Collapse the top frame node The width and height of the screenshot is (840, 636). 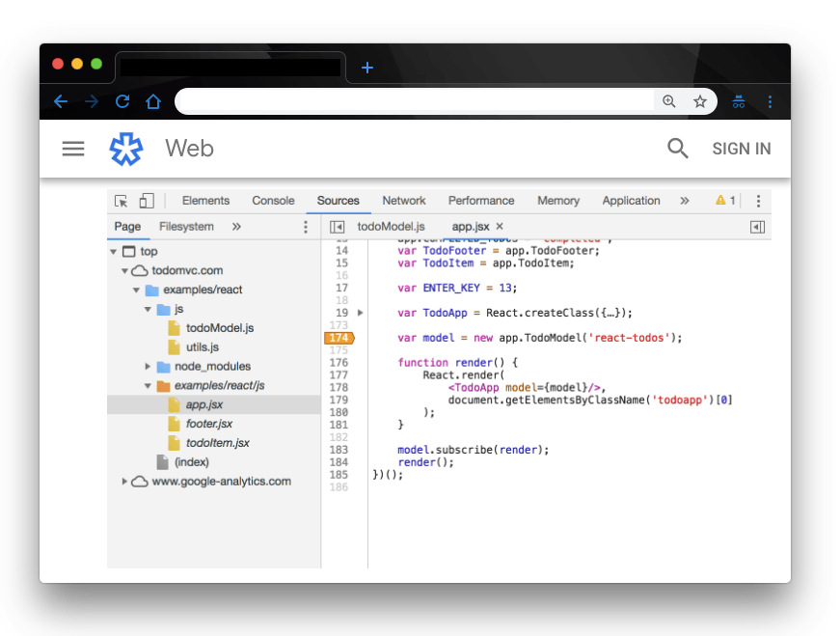pyautogui.click(x=113, y=252)
